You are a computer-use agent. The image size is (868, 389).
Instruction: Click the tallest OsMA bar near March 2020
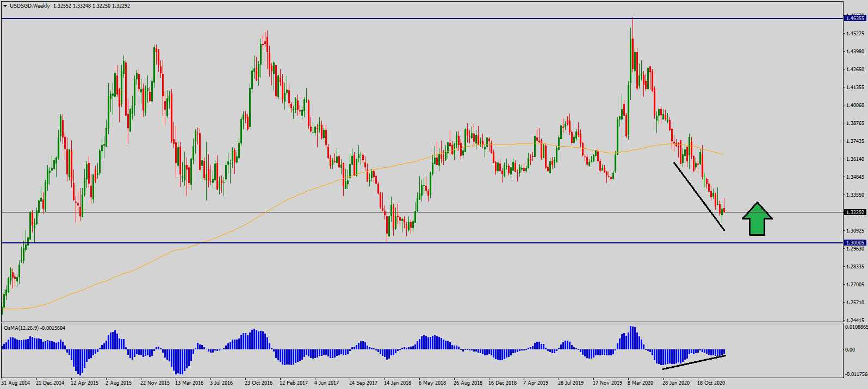click(x=631, y=337)
